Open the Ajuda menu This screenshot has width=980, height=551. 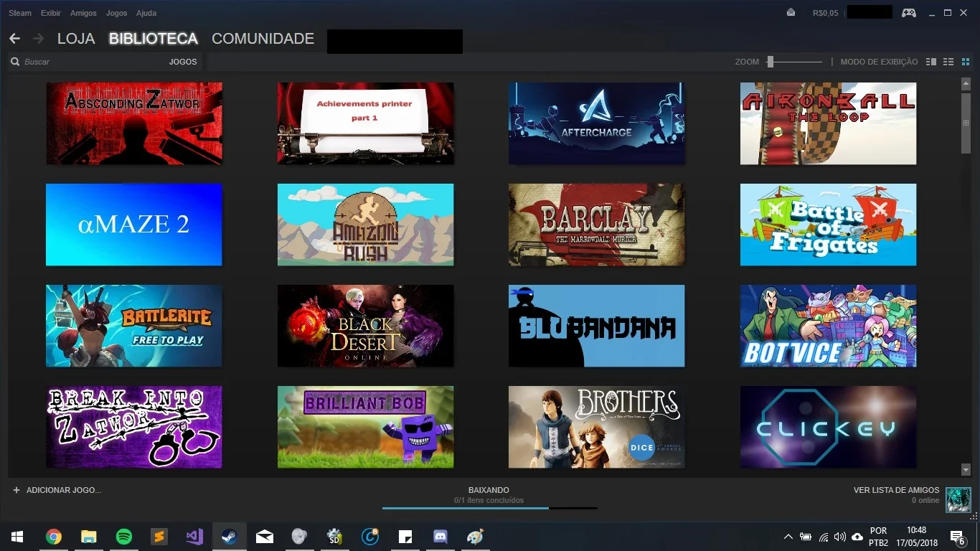pyautogui.click(x=146, y=13)
